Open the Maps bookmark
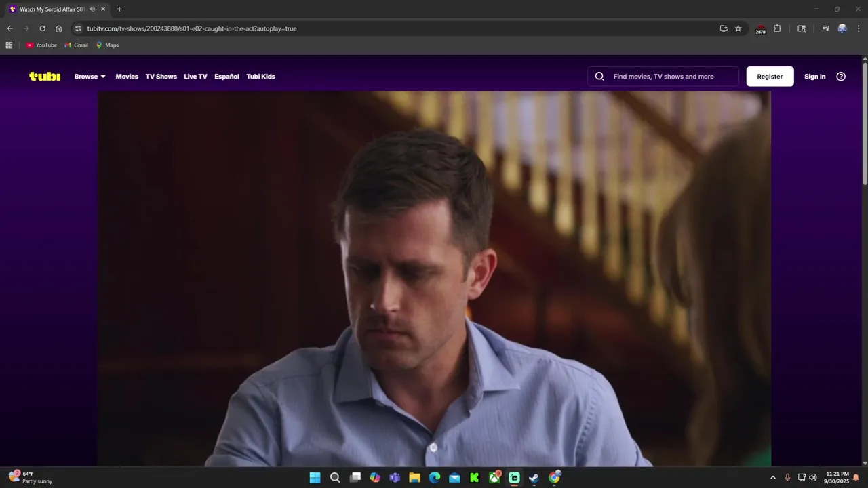Screen dimensions: 868x488 (x=107, y=45)
